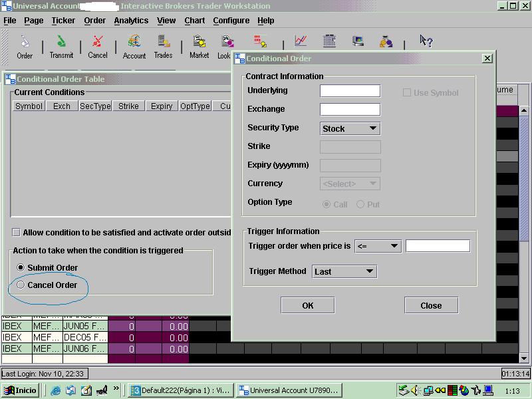Click the Market toolbar icon
This screenshot has width=532, height=399.
pyautogui.click(x=199, y=41)
